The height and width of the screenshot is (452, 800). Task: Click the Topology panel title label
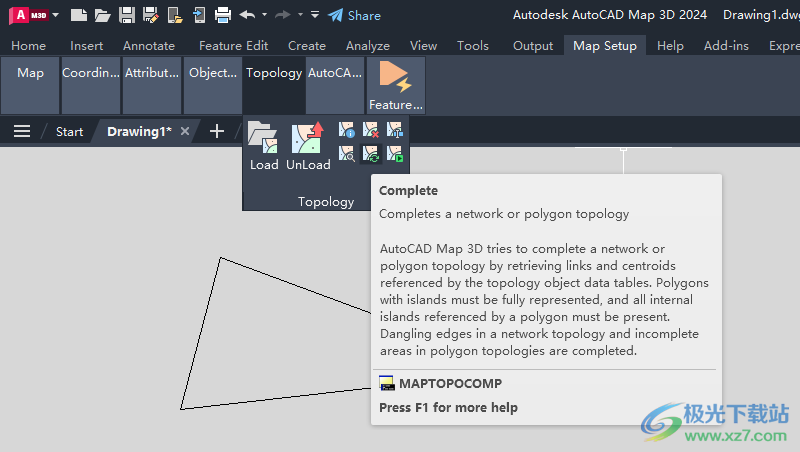click(326, 202)
